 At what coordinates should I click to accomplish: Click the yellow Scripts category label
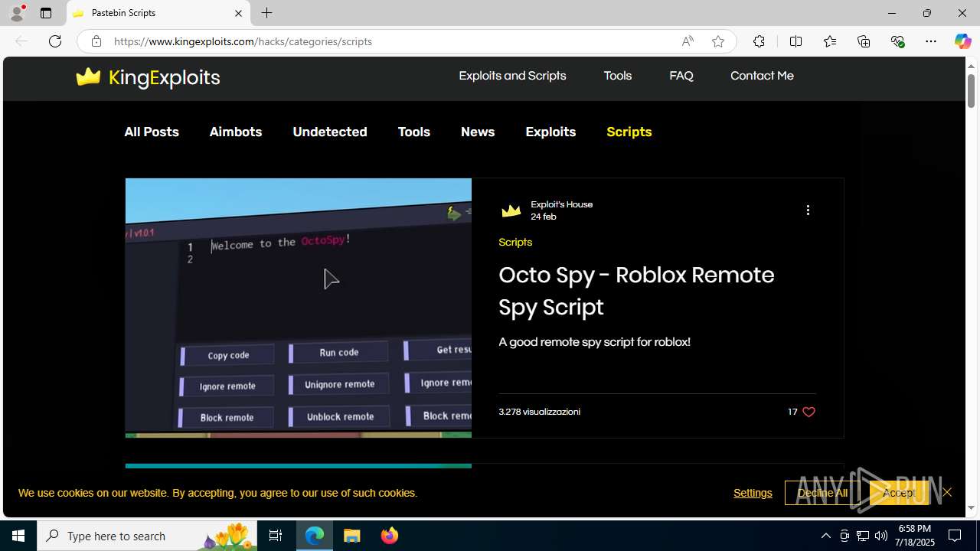point(515,242)
